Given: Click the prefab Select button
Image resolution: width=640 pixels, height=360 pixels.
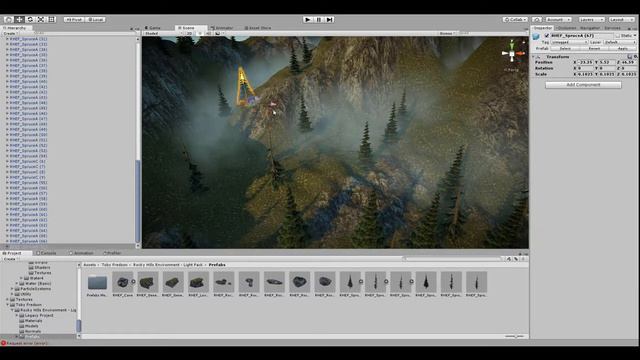Looking at the screenshot, I should coord(565,48).
